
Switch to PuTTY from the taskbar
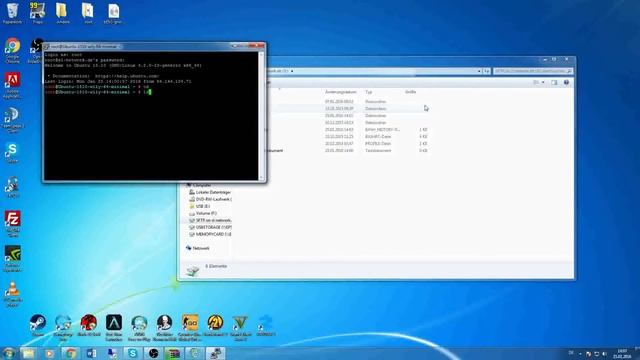(x=215, y=353)
